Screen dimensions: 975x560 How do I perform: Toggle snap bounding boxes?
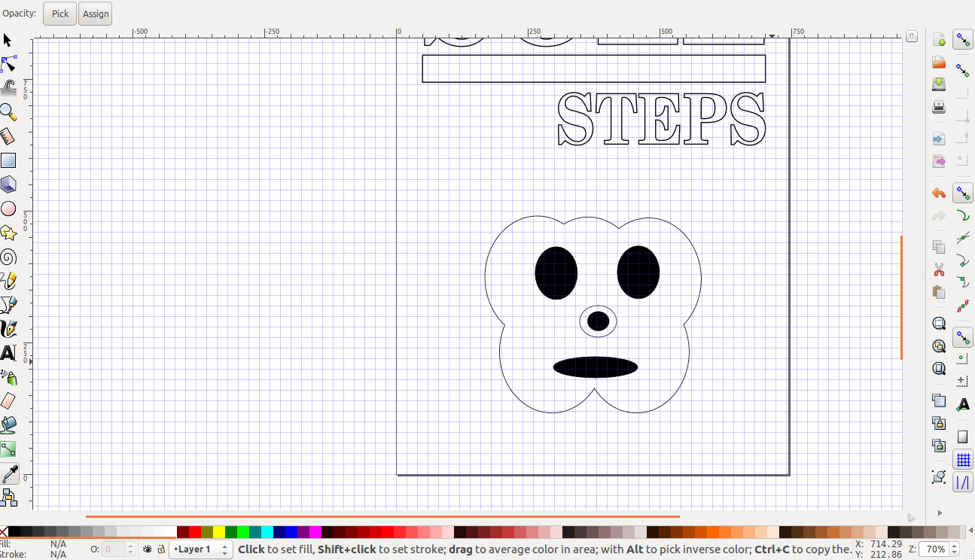pos(963,70)
